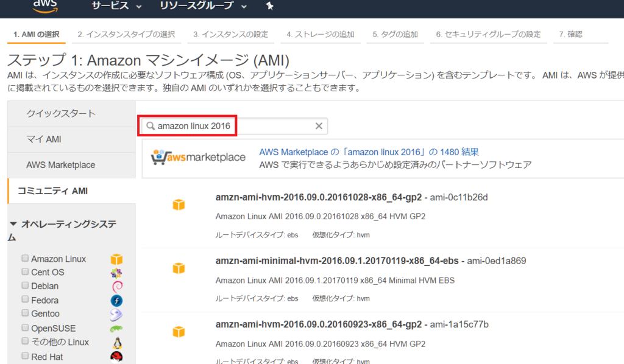Click the Cent OS logo icon

[116, 273]
